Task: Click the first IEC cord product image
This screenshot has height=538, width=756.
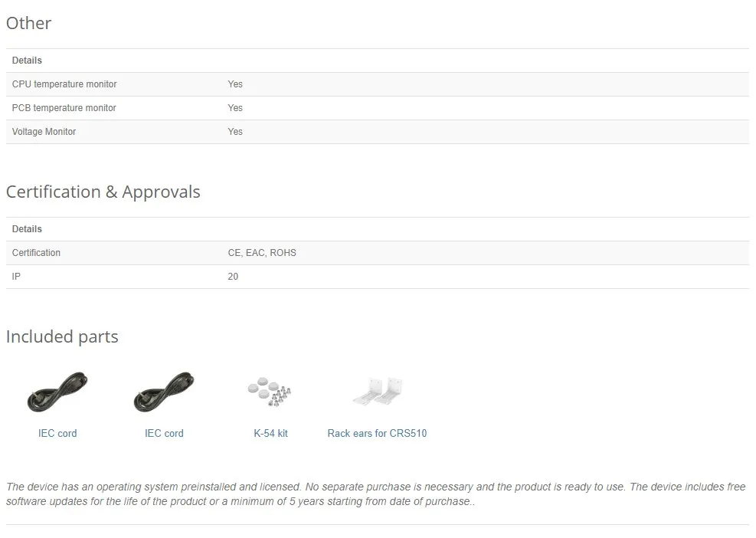Action: click(57, 392)
